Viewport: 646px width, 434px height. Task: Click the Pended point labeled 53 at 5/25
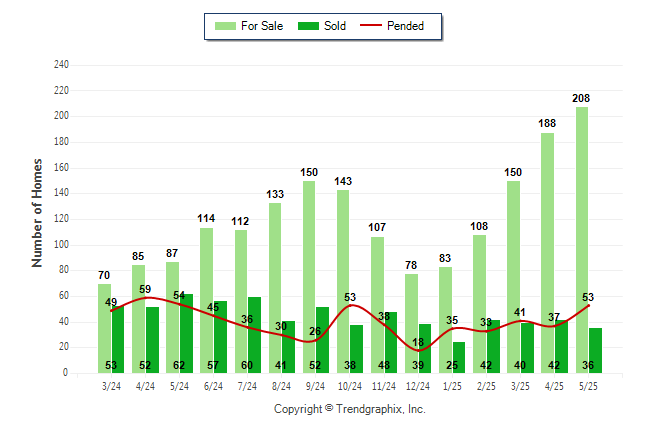click(588, 305)
